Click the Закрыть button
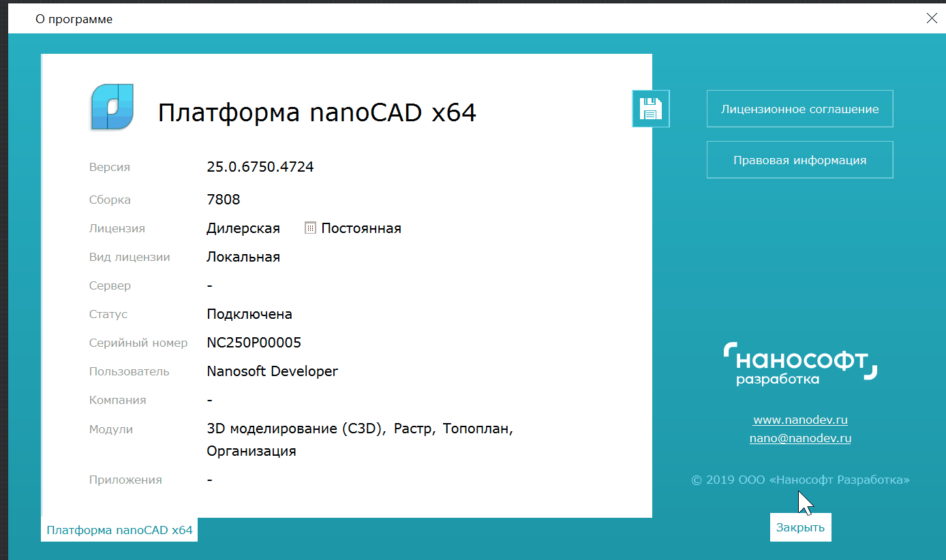Screen dimensions: 946x560 click(801, 527)
